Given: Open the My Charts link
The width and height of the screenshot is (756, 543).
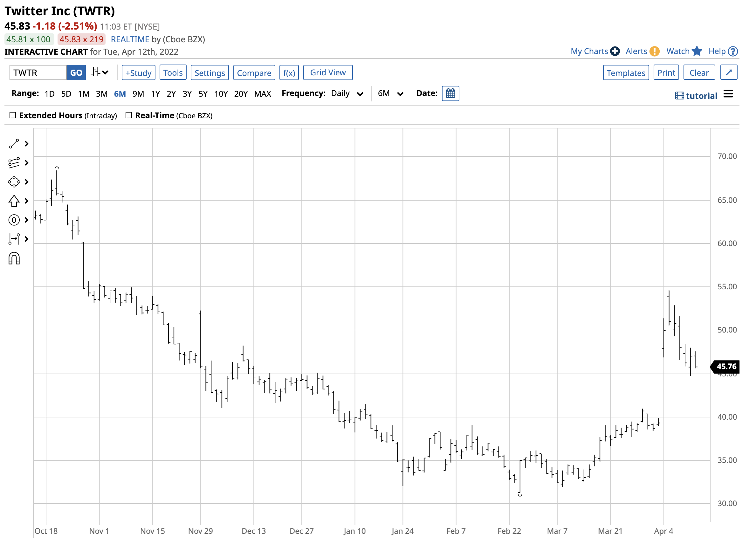Looking at the screenshot, I should (589, 51).
